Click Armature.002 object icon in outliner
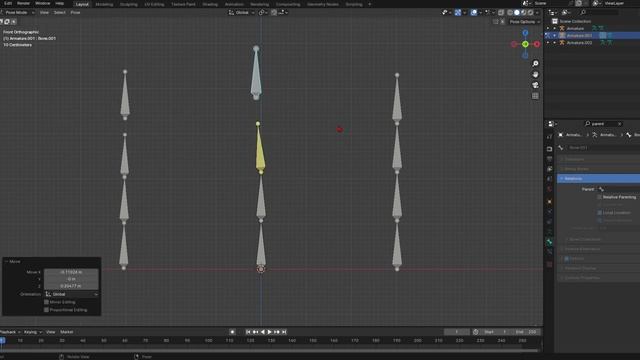This screenshot has width=640, height=360. [562, 42]
